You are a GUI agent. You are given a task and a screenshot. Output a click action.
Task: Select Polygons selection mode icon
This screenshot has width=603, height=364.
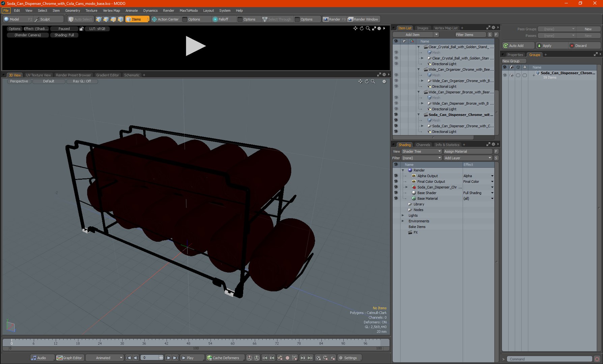point(113,19)
